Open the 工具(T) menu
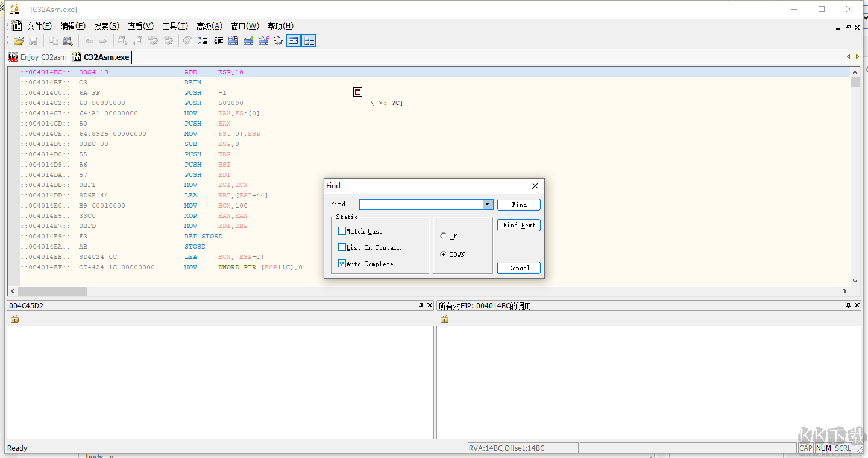The width and height of the screenshot is (868, 458). tap(175, 26)
